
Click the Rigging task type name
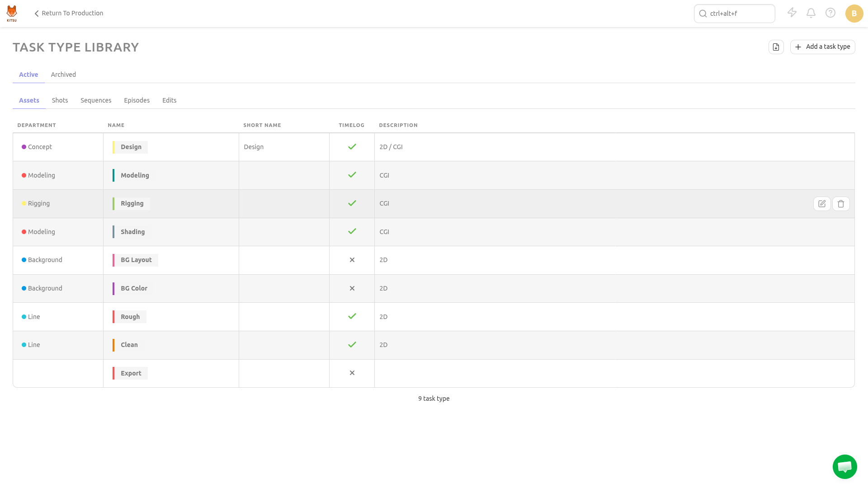click(132, 203)
